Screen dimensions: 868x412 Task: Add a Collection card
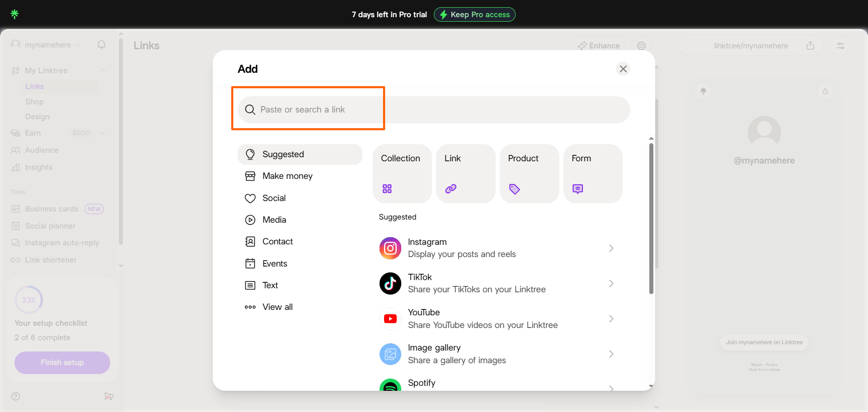(402, 173)
